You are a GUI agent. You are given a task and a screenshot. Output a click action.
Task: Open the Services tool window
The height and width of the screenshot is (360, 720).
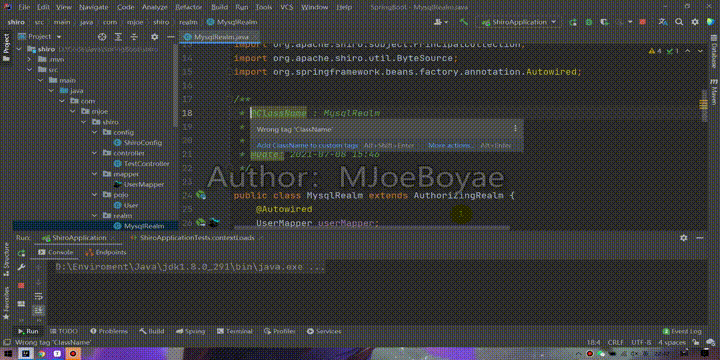pos(324,331)
